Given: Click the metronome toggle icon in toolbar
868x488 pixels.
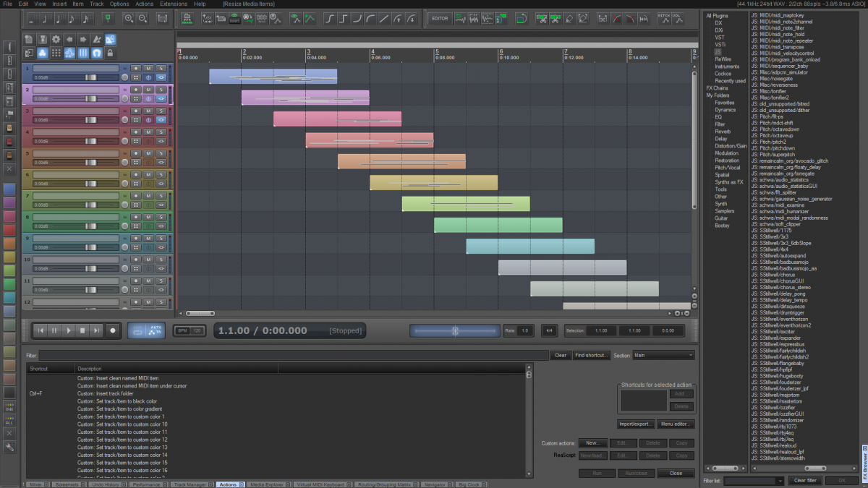Looking at the screenshot, I should tap(108, 18).
